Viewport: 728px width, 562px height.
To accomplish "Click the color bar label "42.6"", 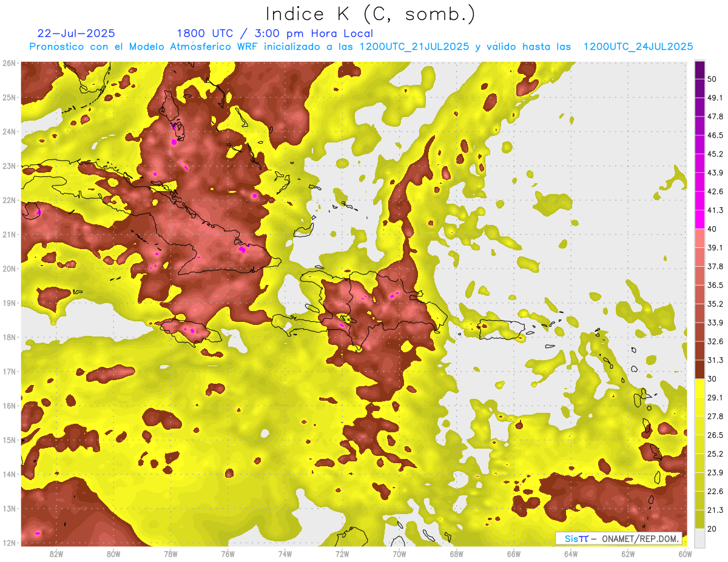I will pyautogui.click(x=715, y=192).
